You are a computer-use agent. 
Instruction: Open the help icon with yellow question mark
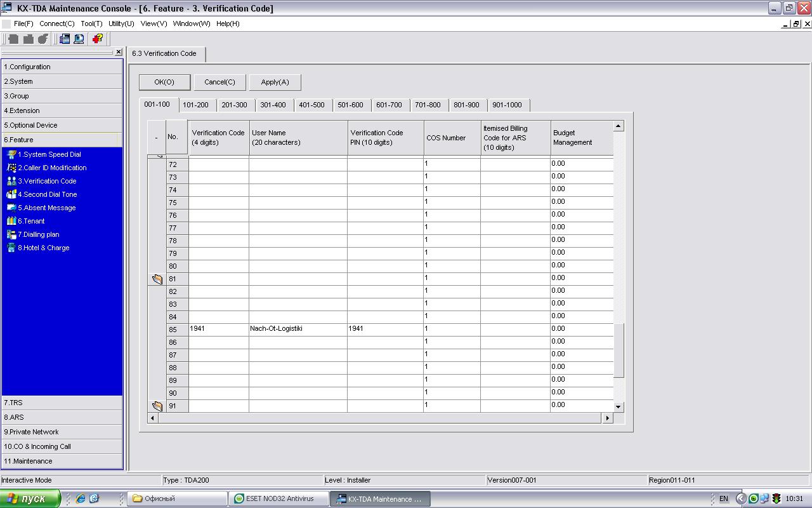pyautogui.click(x=98, y=39)
